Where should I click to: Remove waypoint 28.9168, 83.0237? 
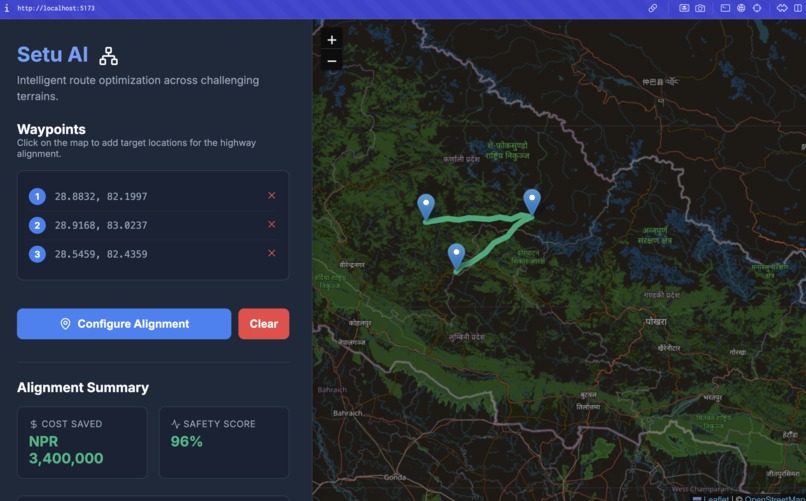271,224
